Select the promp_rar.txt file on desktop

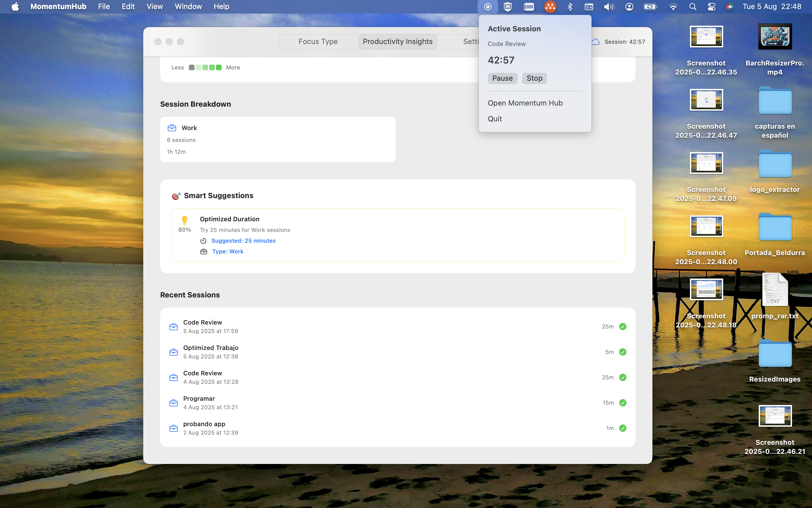775,290
